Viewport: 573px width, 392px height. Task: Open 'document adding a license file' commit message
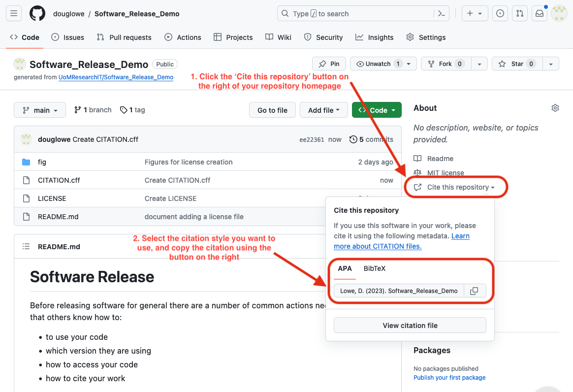[x=194, y=217]
